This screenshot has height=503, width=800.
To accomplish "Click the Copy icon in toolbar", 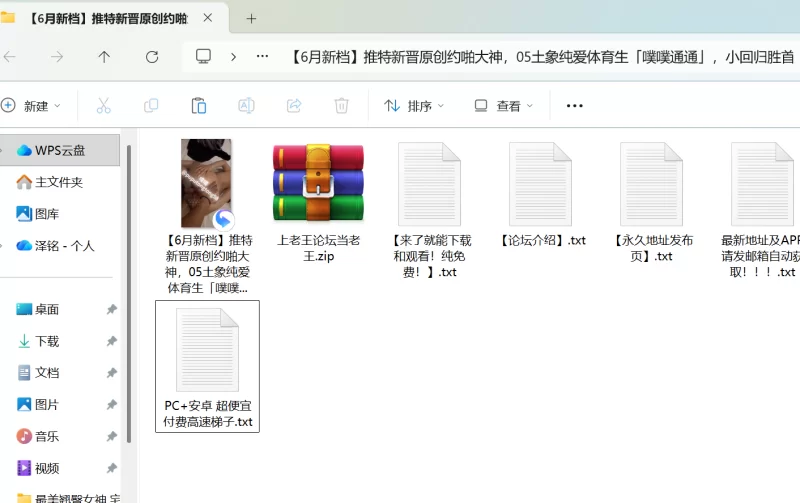I will point(151,105).
